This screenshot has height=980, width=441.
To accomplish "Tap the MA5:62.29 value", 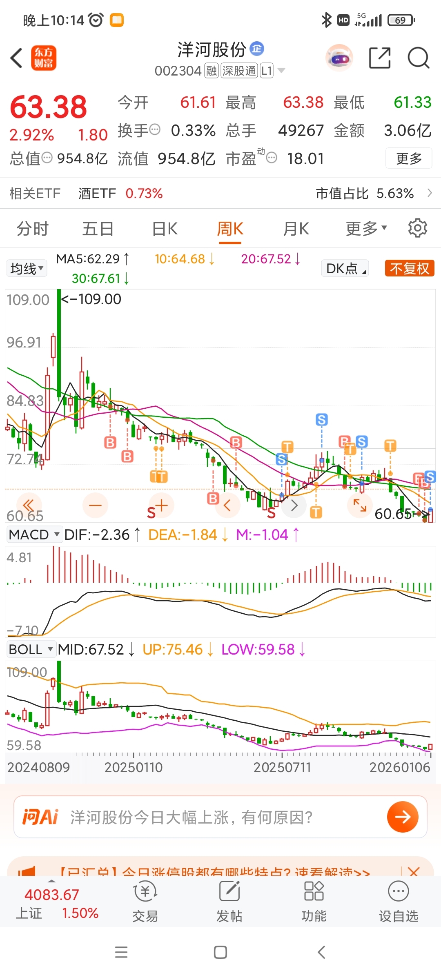I will point(92,259).
